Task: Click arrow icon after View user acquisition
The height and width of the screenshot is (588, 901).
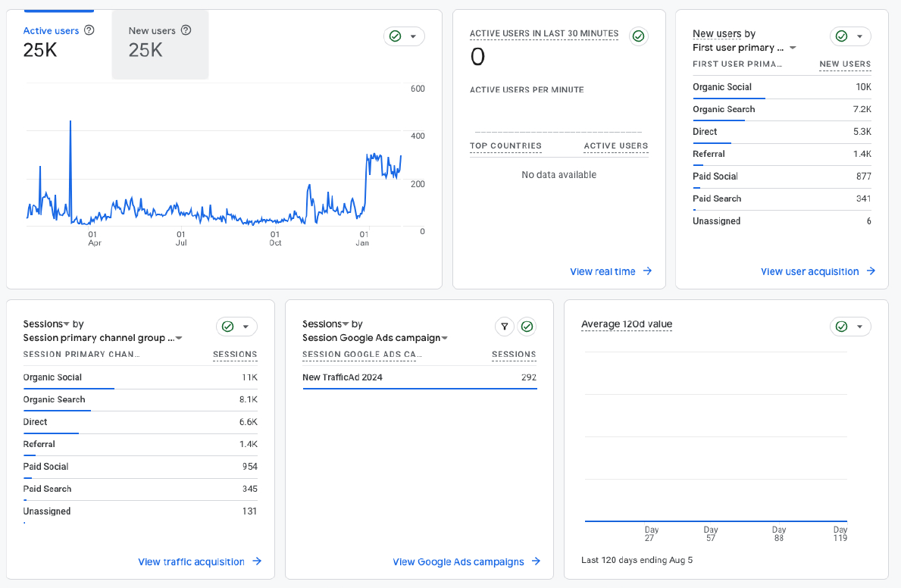Action: (x=871, y=271)
